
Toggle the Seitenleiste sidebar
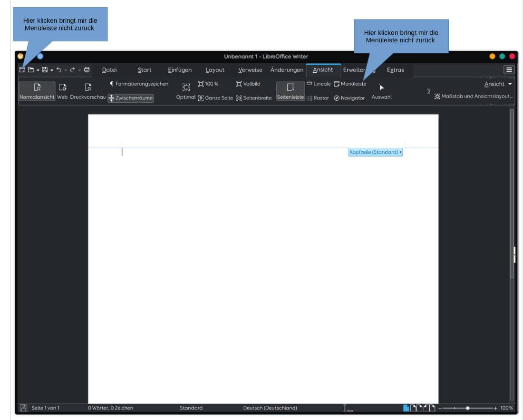point(291,91)
